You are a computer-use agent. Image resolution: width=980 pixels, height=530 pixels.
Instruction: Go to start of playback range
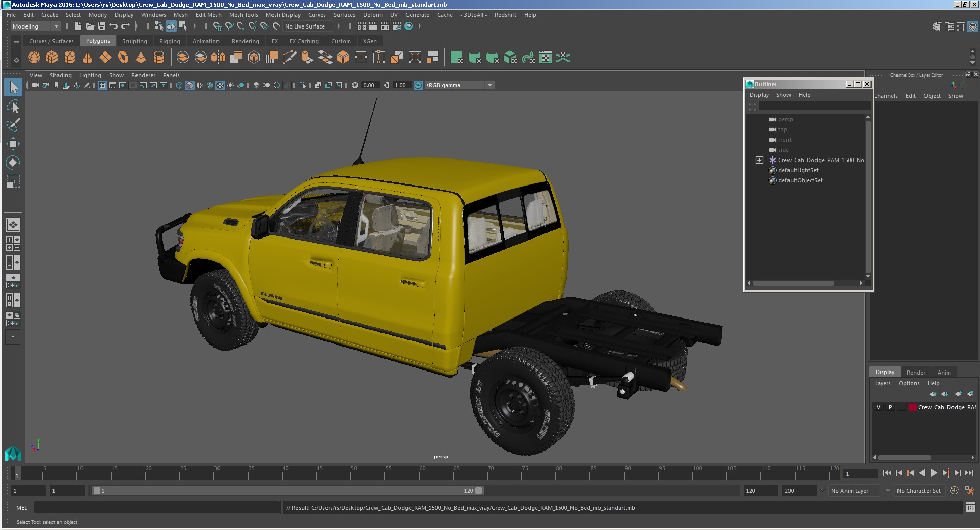[887, 473]
